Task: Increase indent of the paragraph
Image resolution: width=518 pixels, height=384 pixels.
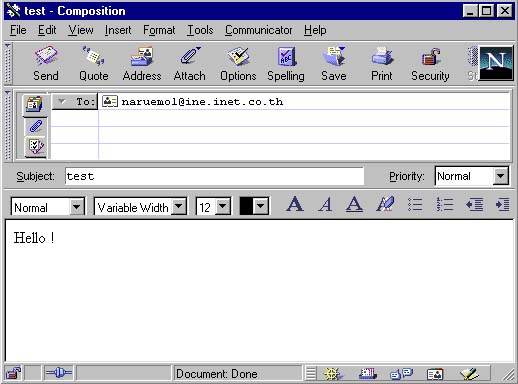Action: pyautogui.click(x=503, y=204)
